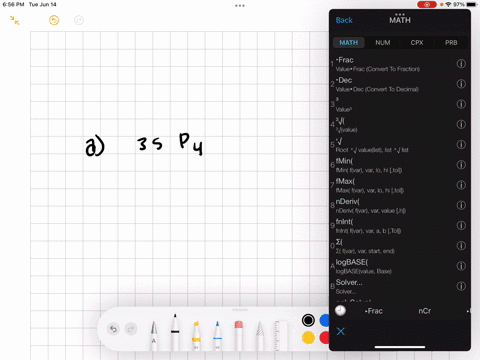Tap the history clock icon

(340, 311)
